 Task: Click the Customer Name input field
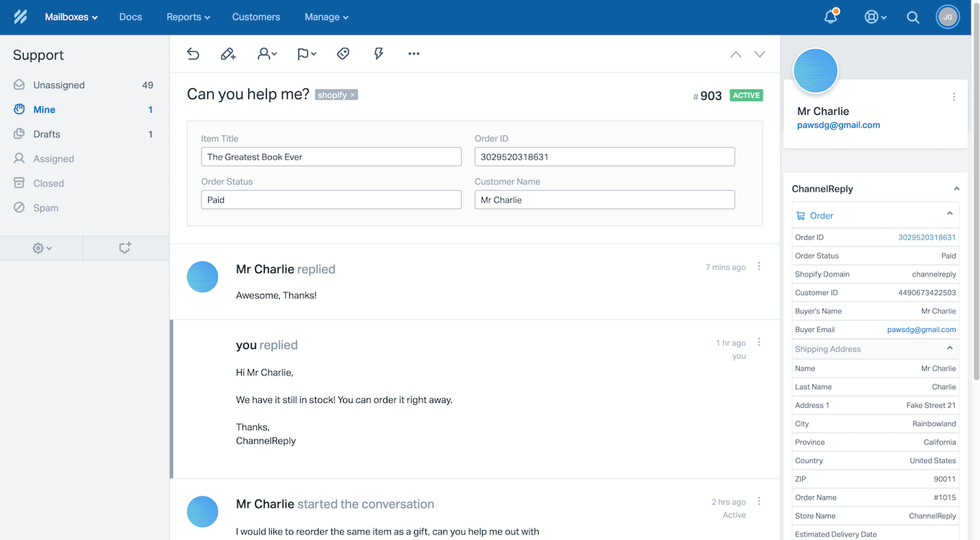605,200
